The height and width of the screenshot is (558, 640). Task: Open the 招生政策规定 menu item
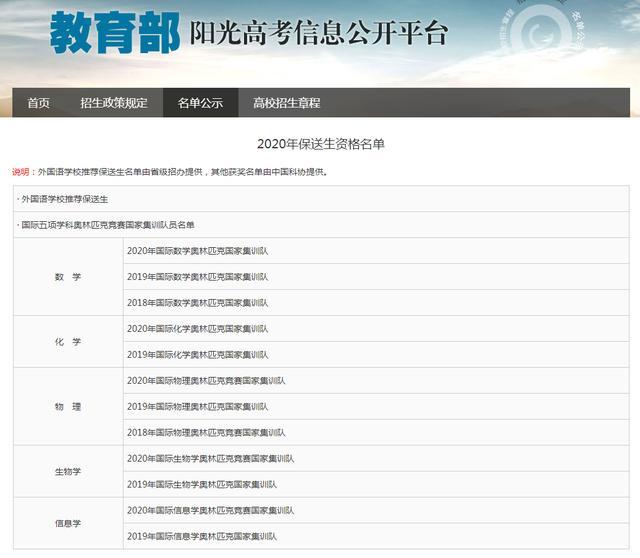[x=114, y=103]
